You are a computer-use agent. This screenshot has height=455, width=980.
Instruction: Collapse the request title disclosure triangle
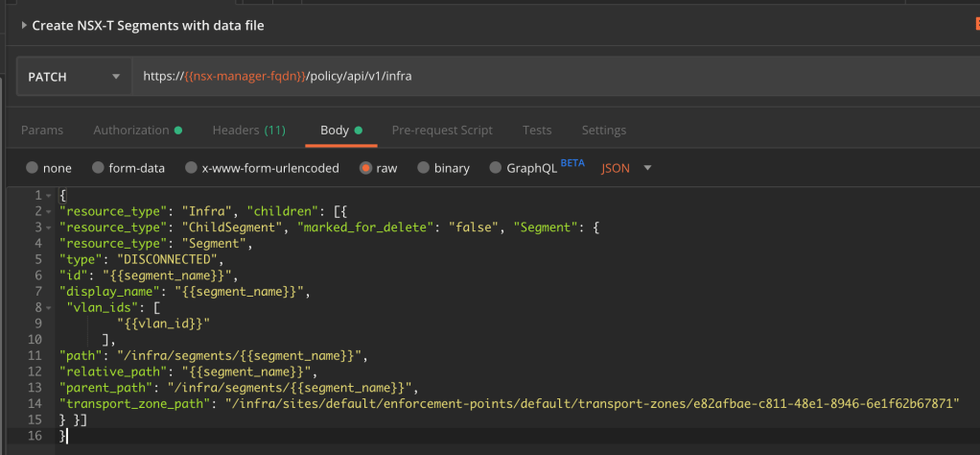(x=24, y=26)
